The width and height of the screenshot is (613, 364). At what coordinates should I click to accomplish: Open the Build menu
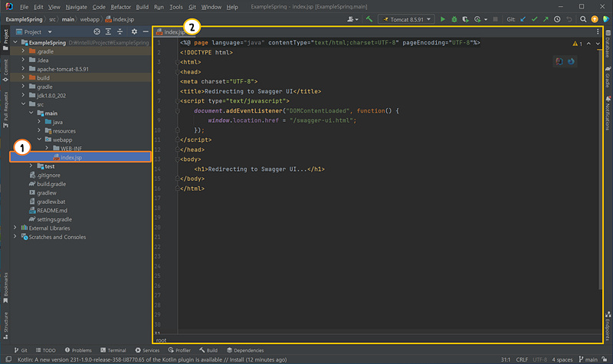[142, 7]
